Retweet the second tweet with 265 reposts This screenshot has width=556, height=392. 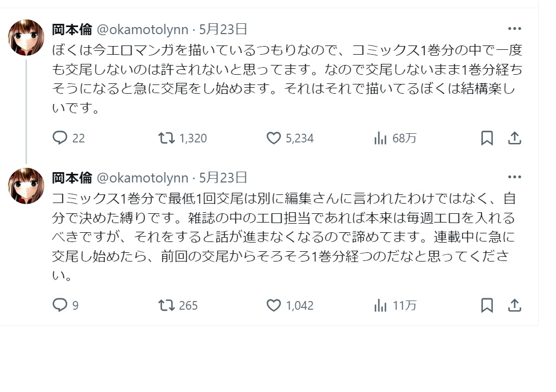(x=166, y=305)
